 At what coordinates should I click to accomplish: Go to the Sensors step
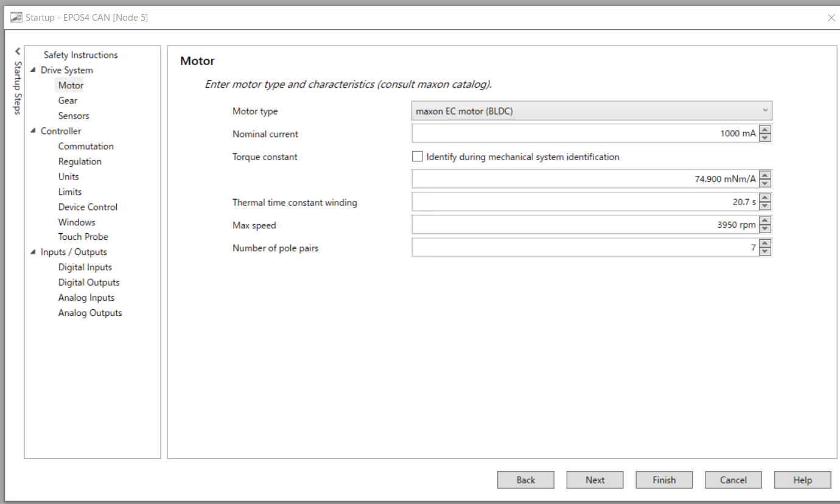[74, 116]
